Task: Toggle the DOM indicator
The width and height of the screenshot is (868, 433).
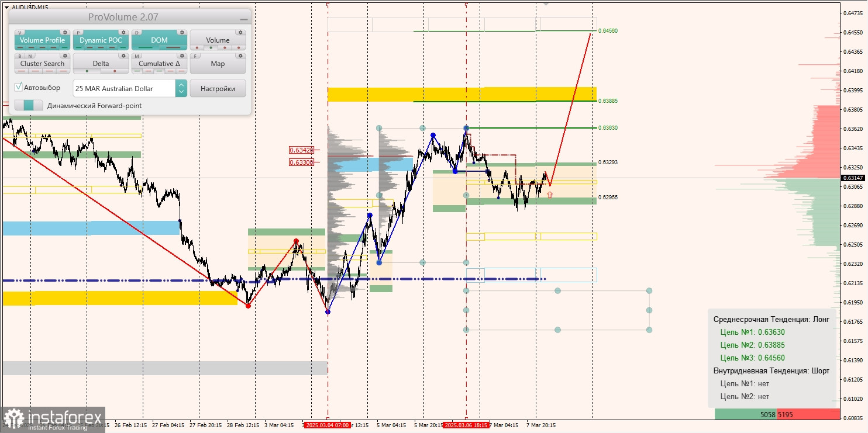Action: pyautogui.click(x=159, y=40)
